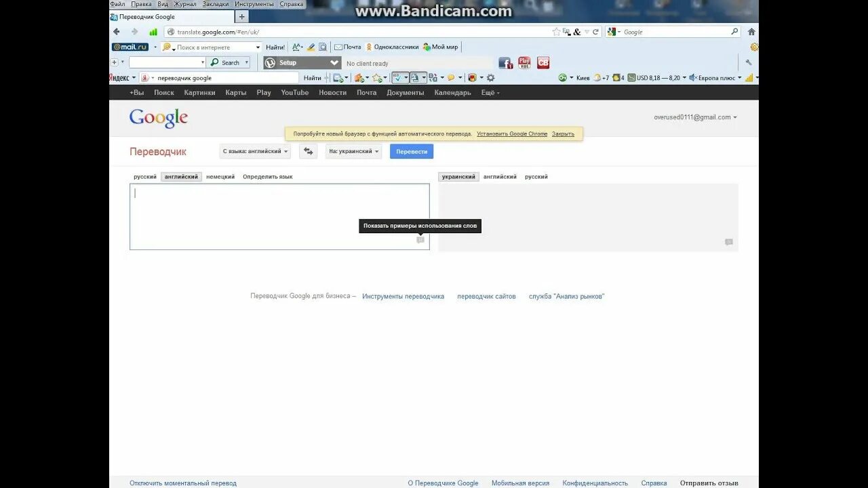Viewport: 868px width, 488px height.
Task: Open the Файл menu
Action: [117, 4]
